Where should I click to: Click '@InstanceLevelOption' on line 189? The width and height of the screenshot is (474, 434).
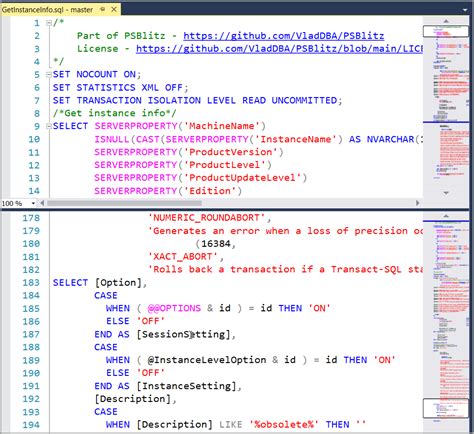(207, 360)
